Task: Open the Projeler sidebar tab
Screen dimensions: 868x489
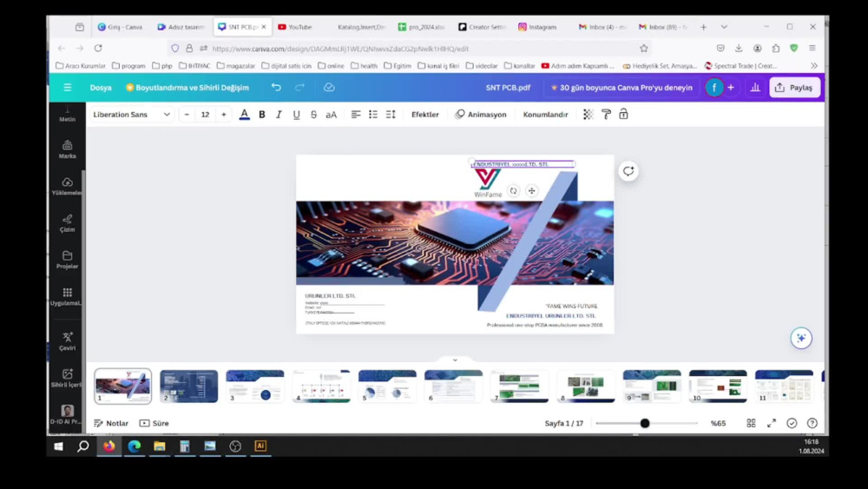Action: tap(68, 260)
